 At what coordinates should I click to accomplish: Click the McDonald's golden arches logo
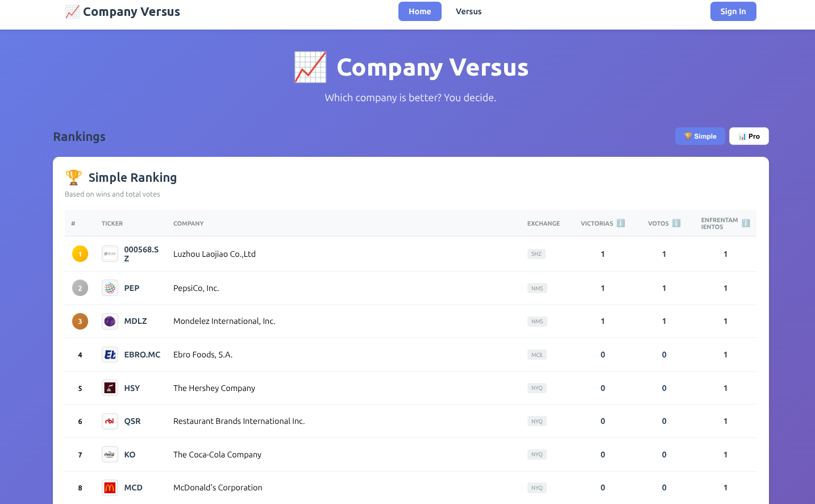[109, 488]
